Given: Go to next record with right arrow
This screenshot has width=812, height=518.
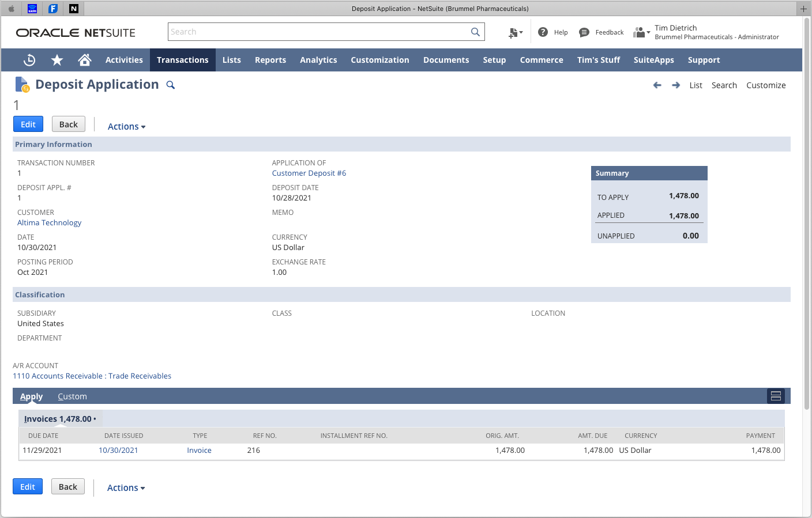Looking at the screenshot, I should (x=676, y=85).
